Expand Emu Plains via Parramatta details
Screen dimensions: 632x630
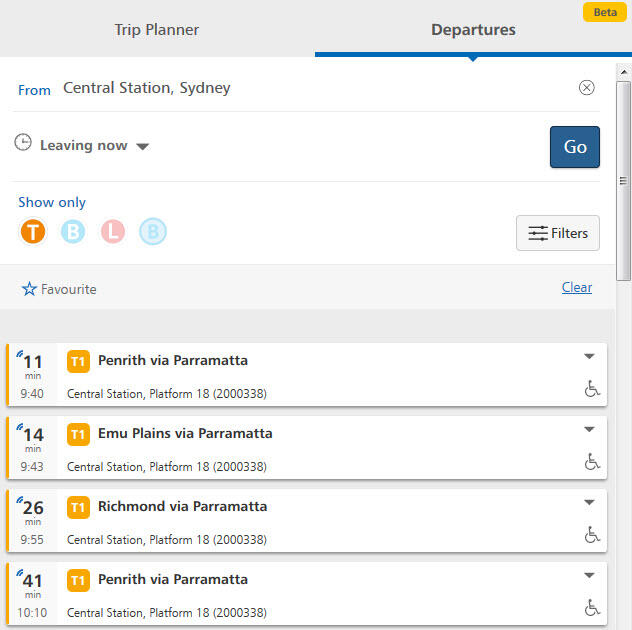(589, 429)
